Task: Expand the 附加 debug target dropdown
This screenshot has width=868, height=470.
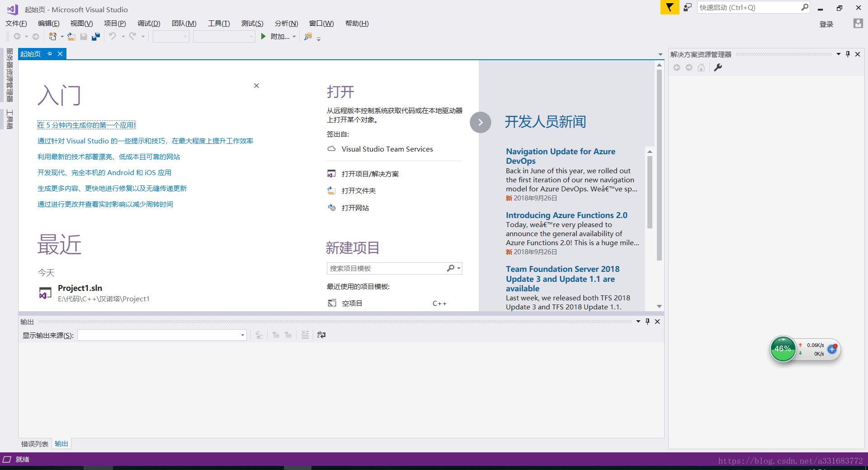Action: [x=294, y=37]
